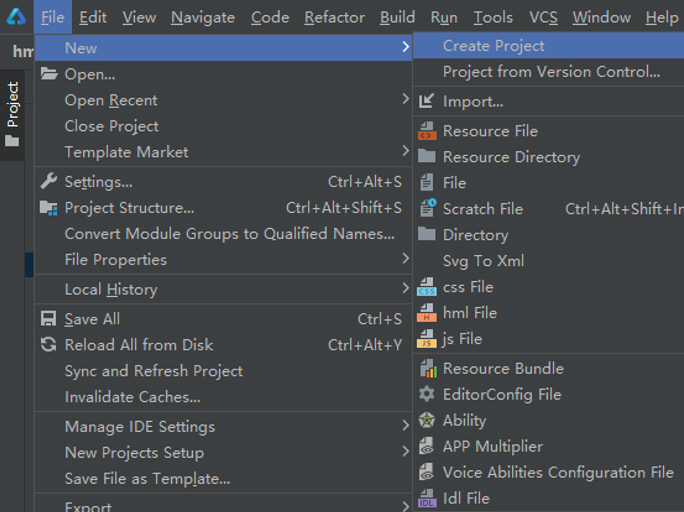The image size is (684, 512).
Task: Click the folder icon next to Open...
Action: 48,74
